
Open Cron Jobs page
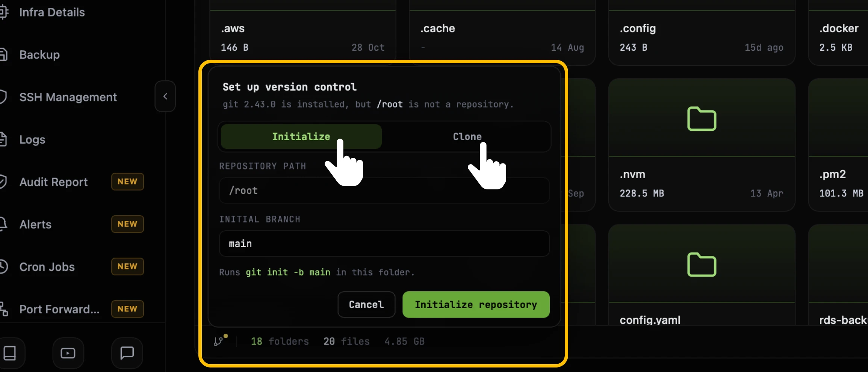47,267
